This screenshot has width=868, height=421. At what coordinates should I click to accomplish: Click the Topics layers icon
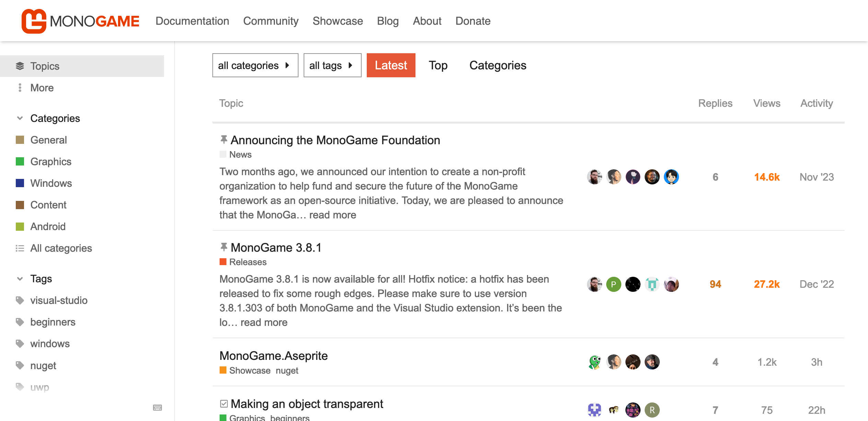[x=20, y=66]
